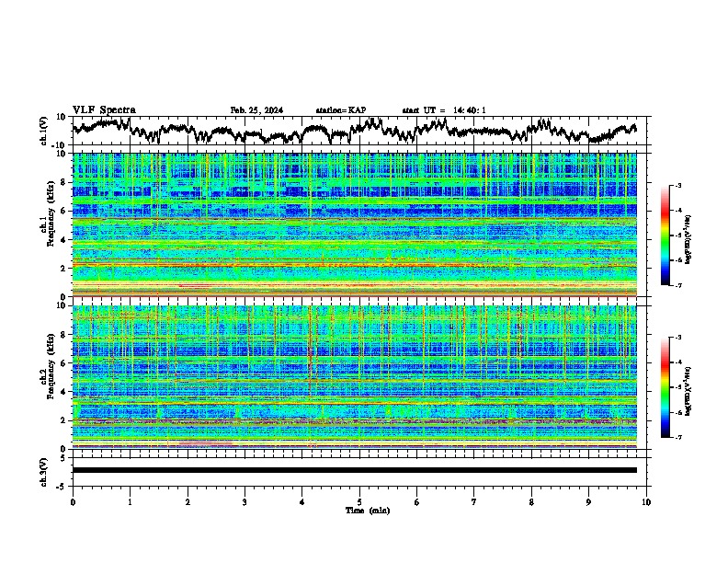
Task: Click inside the ch.1 spectrogram panel
Action: pyautogui.click(x=354, y=224)
